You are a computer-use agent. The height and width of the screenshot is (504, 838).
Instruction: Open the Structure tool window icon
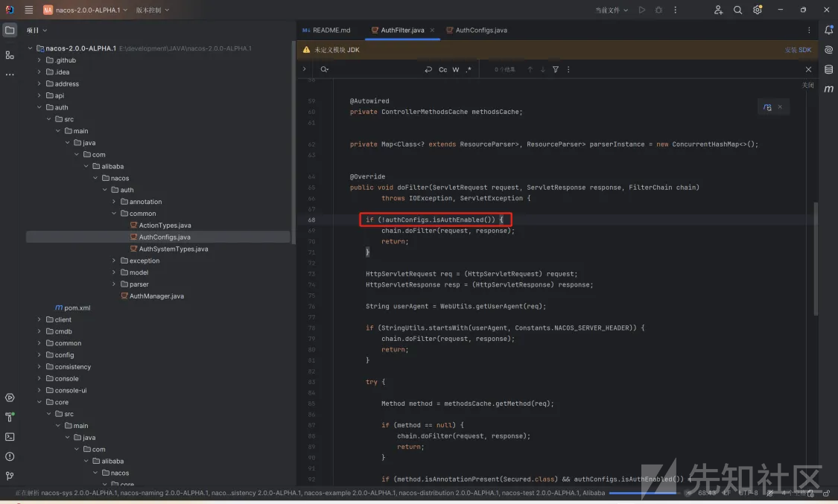tap(10, 55)
